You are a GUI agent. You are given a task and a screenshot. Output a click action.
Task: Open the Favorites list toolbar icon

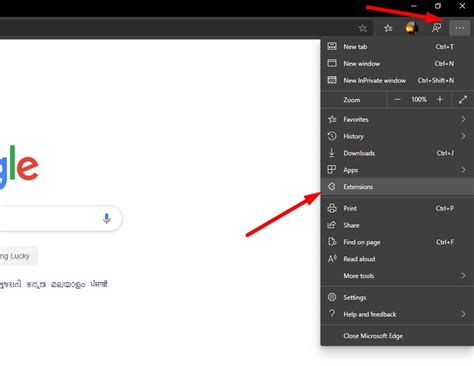[x=388, y=28]
